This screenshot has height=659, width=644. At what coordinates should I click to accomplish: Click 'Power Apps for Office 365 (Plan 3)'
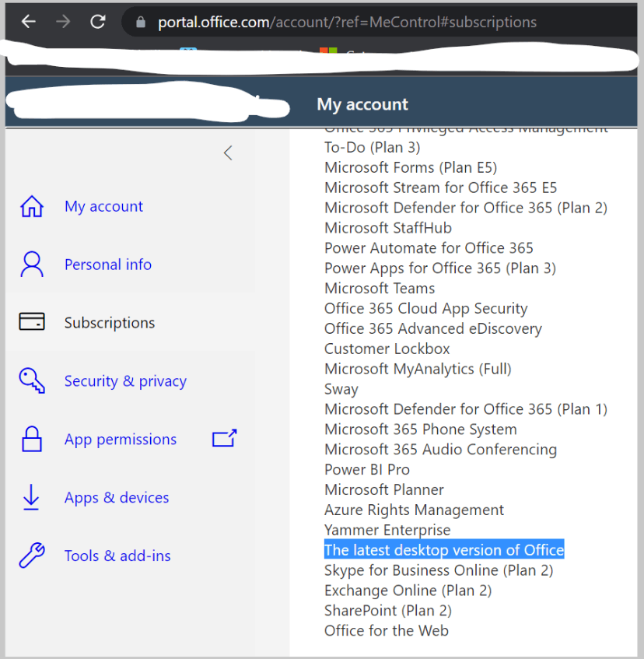pos(440,268)
